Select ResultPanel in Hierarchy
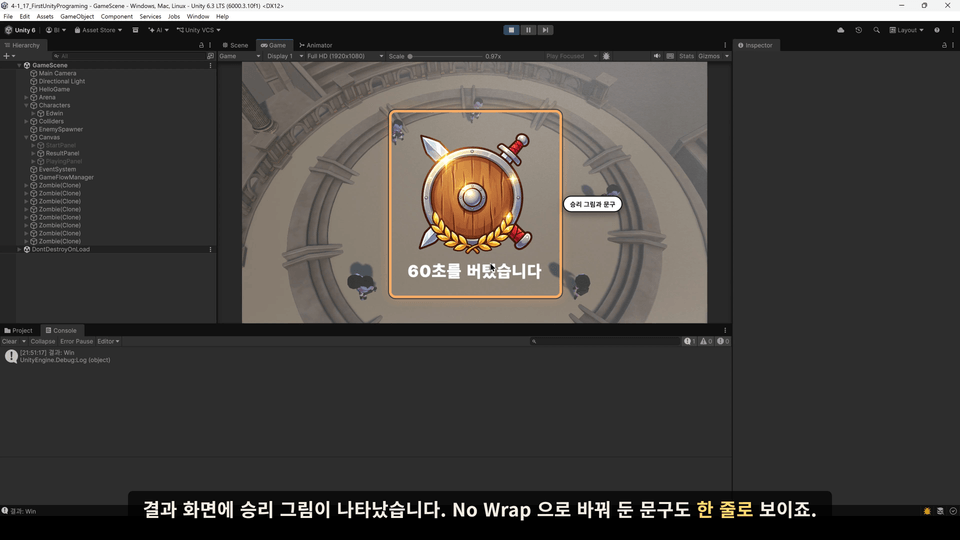The width and height of the screenshot is (960, 540). (62, 153)
